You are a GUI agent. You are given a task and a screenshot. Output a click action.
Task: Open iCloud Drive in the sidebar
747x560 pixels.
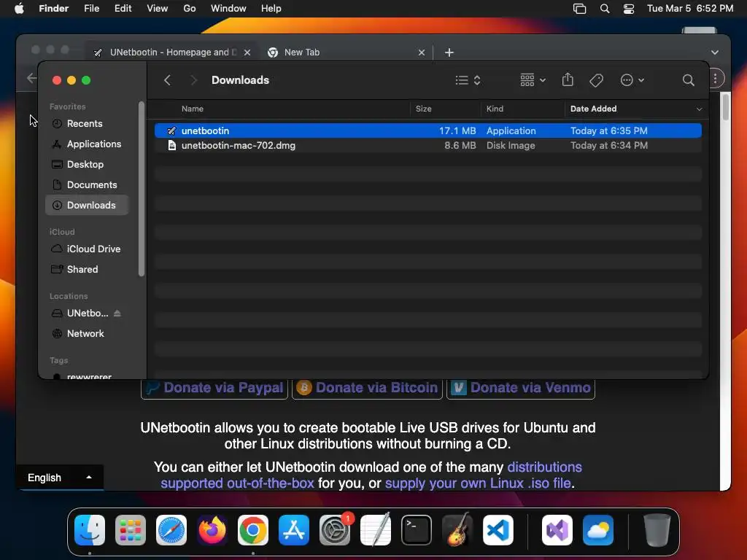[86, 249]
